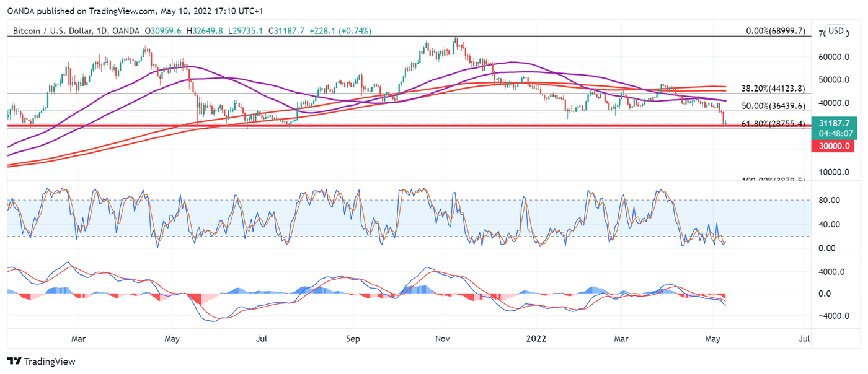Viewport: 868px width, 374px height.
Task: Select the 50.00%(36439.6) Fibonacci level label
Action: click(774, 107)
